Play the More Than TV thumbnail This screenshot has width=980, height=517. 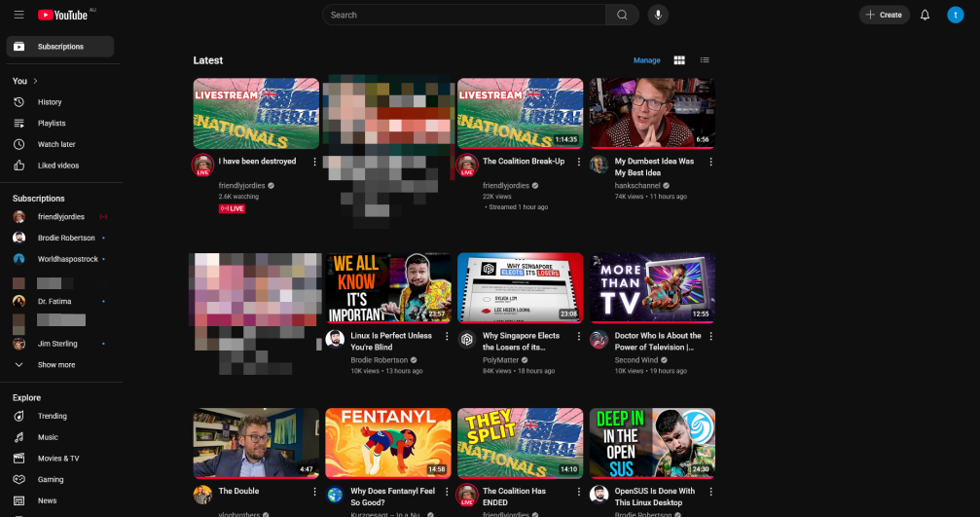(652, 287)
